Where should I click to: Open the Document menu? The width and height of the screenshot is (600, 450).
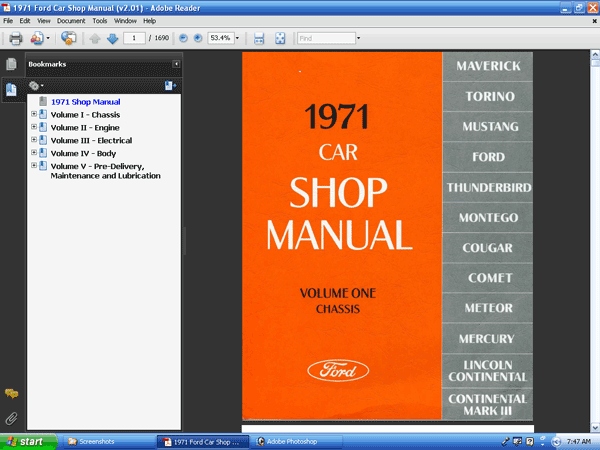(x=71, y=21)
